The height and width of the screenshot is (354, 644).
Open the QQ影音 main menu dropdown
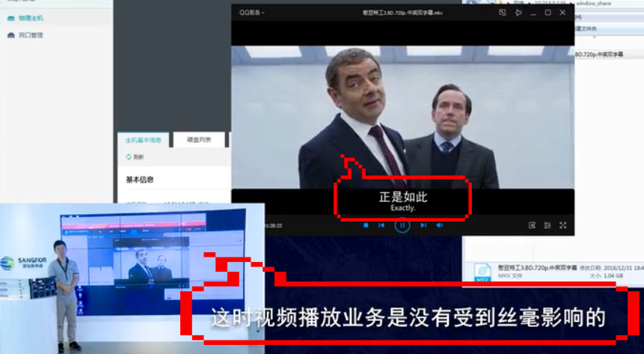[252, 13]
